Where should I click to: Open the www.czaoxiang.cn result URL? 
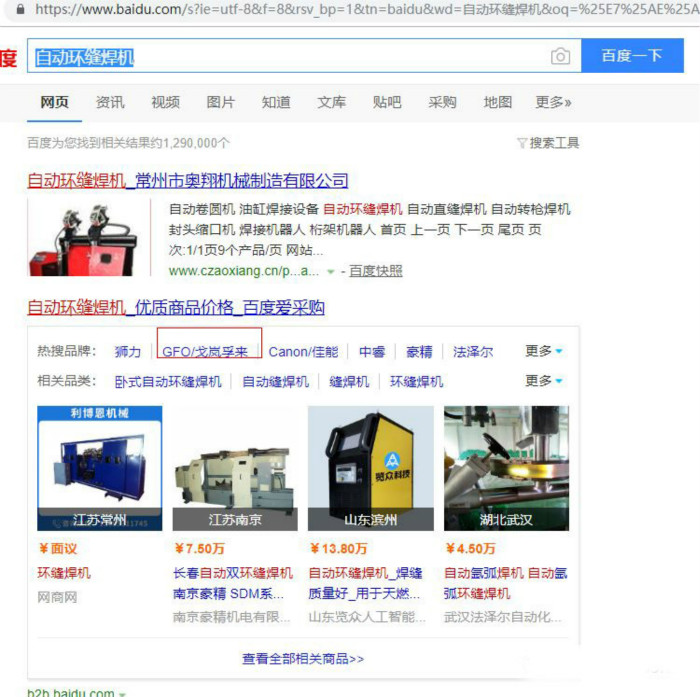244,271
